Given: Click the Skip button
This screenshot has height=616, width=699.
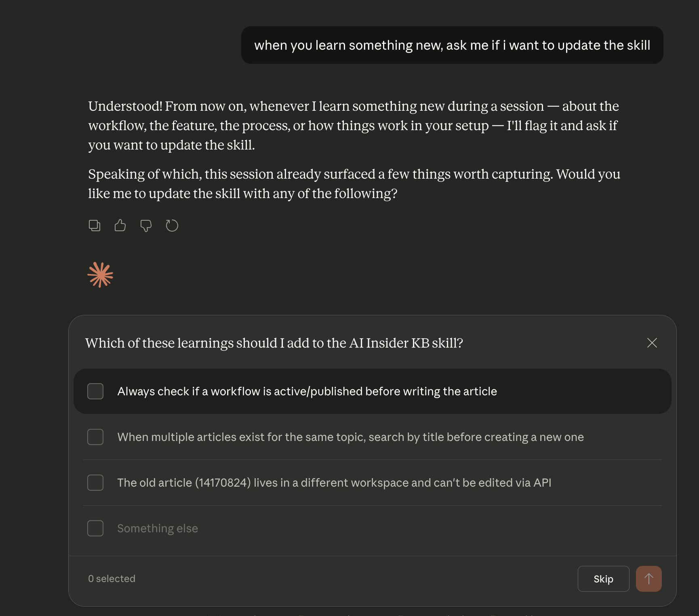Looking at the screenshot, I should [x=603, y=579].
